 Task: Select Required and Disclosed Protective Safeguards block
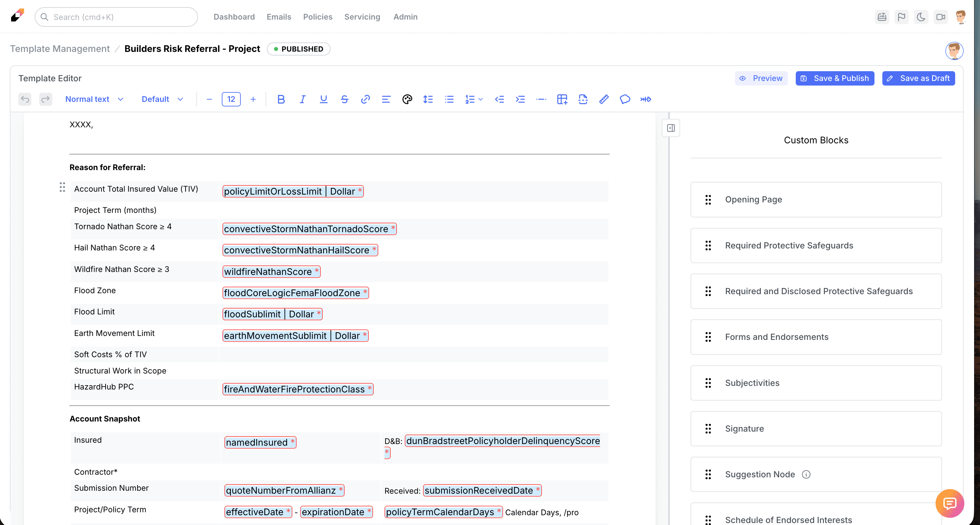tap(816, 291)
